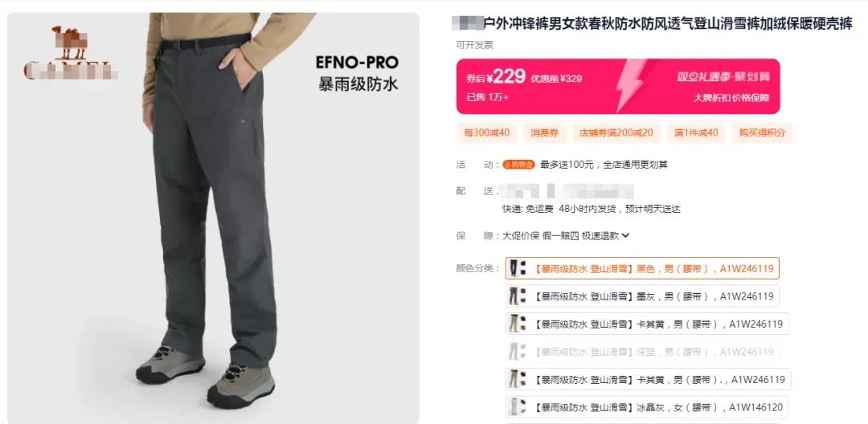Screen dimensions: 868x424
Task: Select the first 卡其黄，男（腰带）option
Action: (x=647, y=324)
